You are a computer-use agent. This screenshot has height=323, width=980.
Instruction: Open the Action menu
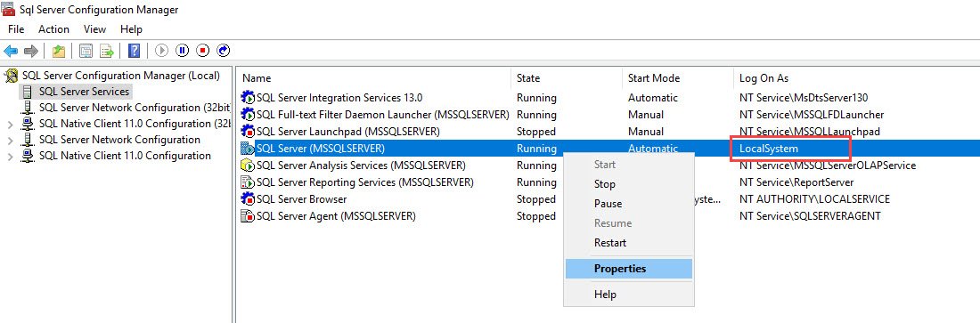click(x=53, y=29)
